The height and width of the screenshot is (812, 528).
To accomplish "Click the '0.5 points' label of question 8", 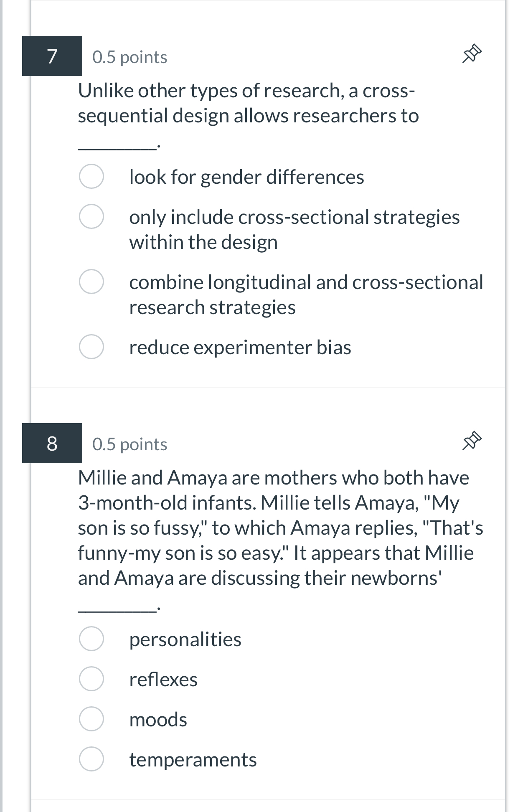I will pyautogui.click(x=129, y=444).
